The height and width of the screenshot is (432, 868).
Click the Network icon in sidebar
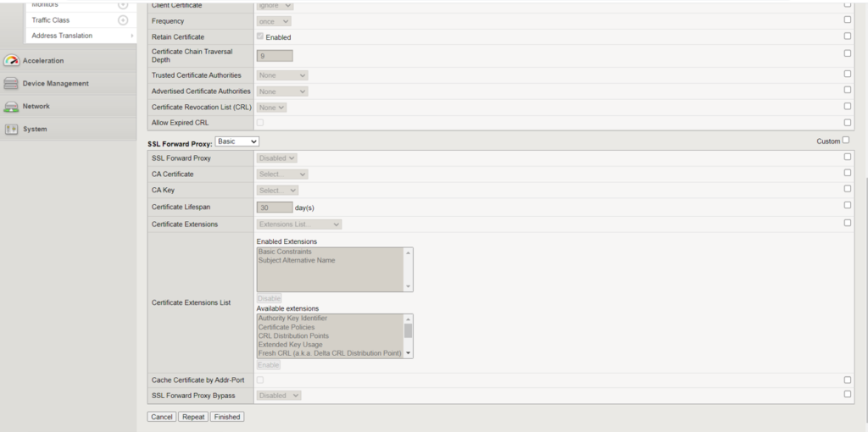tap(11, 107)
